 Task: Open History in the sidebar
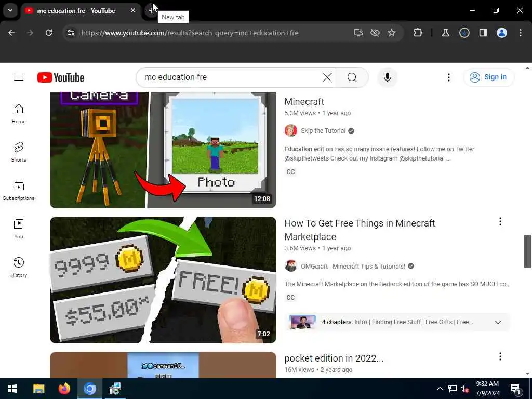click(x=19, y=268)
